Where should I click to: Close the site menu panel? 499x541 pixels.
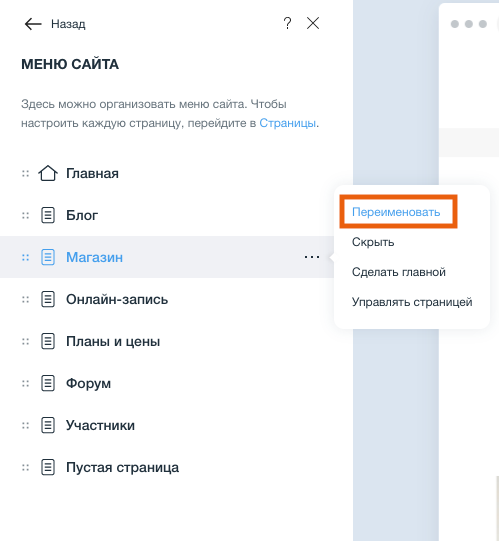click(x=313, y=23)
